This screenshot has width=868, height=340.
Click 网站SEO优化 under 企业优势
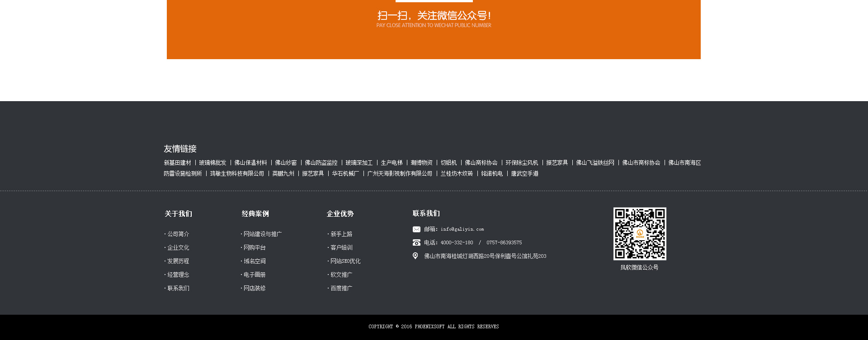pyautogui.click(x=345, y=261)
